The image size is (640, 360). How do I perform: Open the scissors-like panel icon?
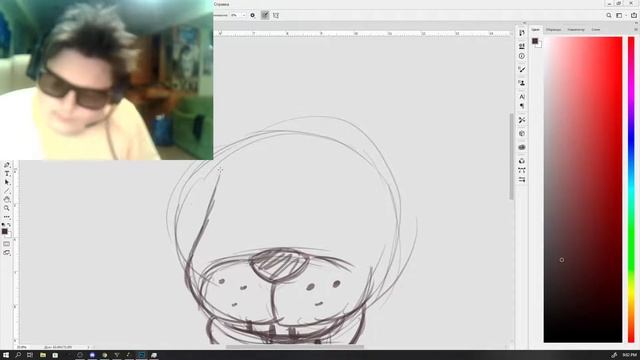522,120
